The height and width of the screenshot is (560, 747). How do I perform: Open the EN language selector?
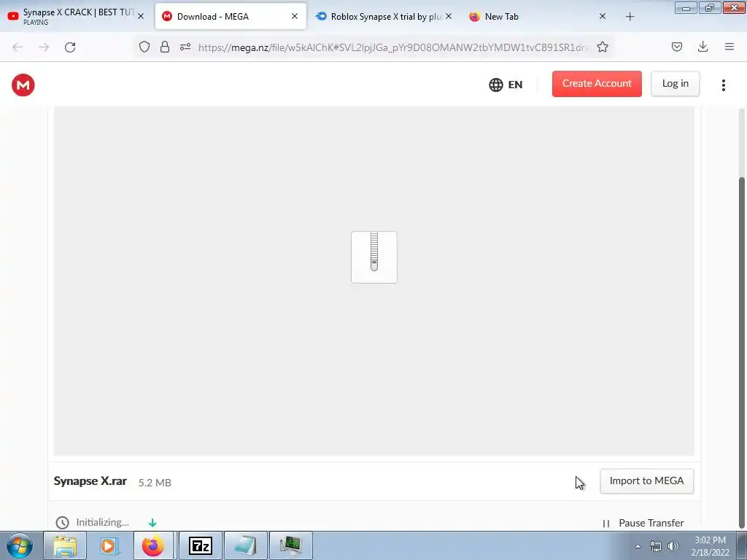coord(506,85)
